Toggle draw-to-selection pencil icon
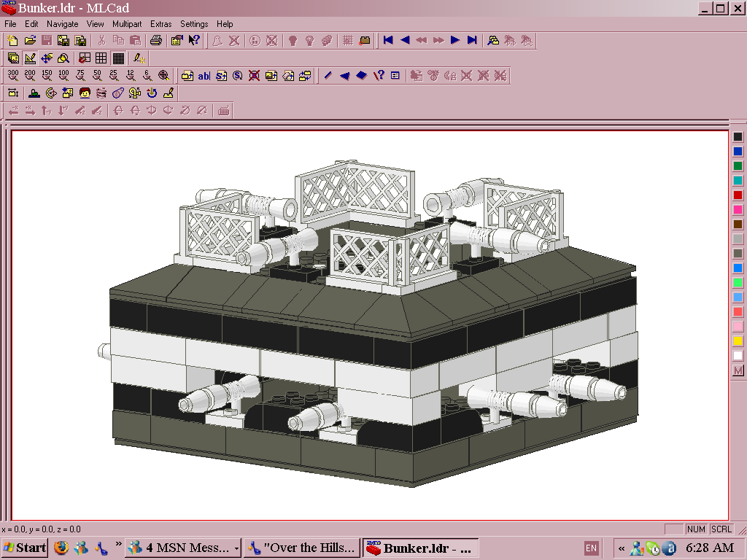The image size is (747, 560). pos(139,58)
